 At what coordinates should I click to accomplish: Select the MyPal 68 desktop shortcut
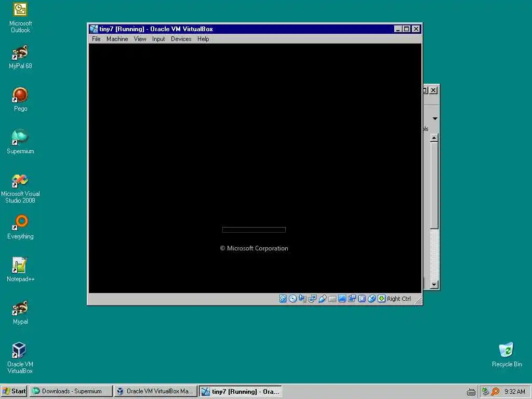point(20,57)
